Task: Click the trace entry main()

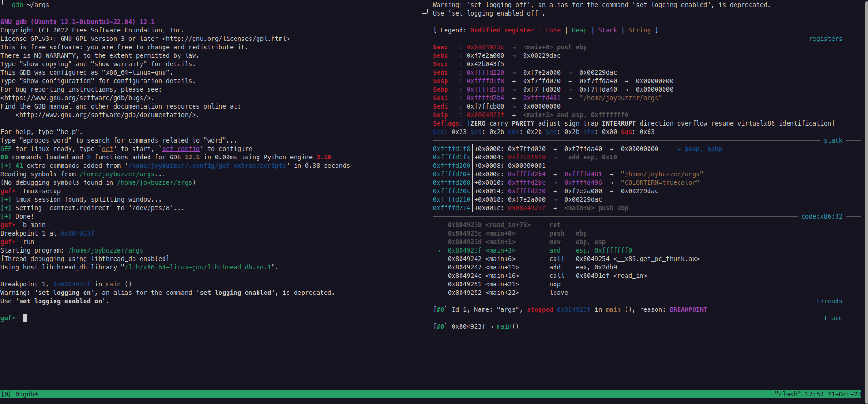Action: point(508,326)
